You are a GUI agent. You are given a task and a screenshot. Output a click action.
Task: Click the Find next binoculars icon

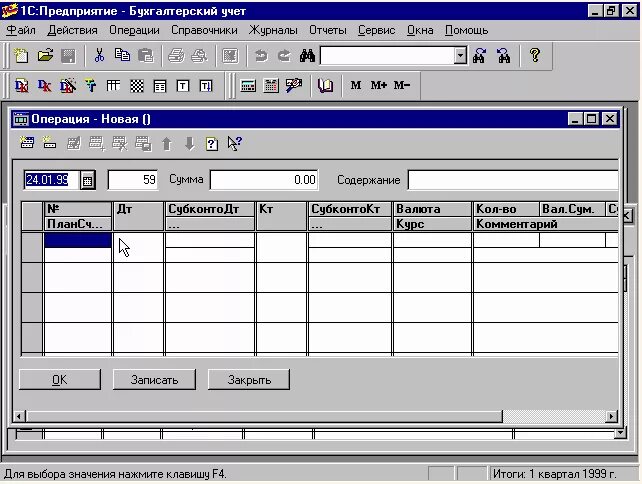[479, 55]
